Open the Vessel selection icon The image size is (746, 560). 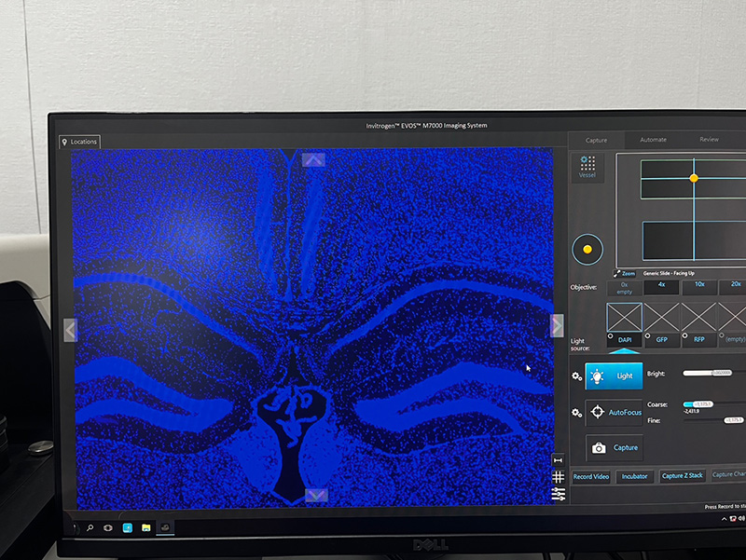pos(587,167)
